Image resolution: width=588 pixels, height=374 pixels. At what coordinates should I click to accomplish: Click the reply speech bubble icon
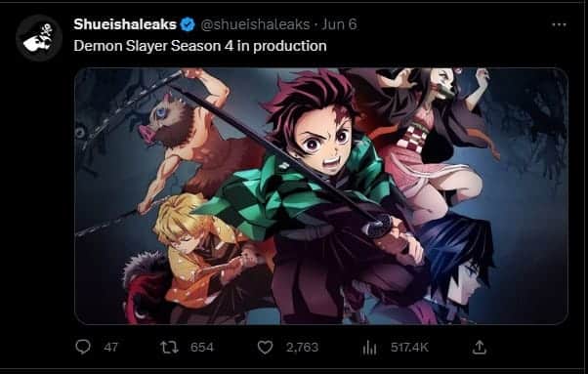(83, 347)
